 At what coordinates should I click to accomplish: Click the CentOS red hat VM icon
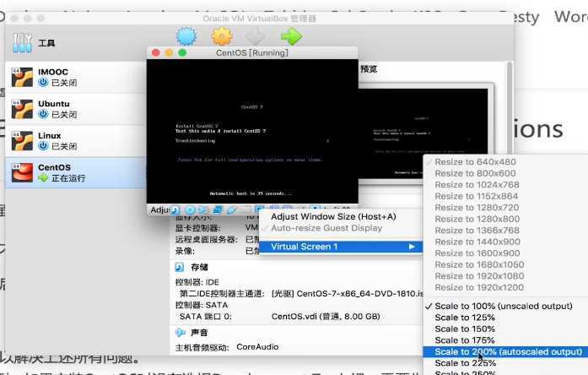coord(22,172)
